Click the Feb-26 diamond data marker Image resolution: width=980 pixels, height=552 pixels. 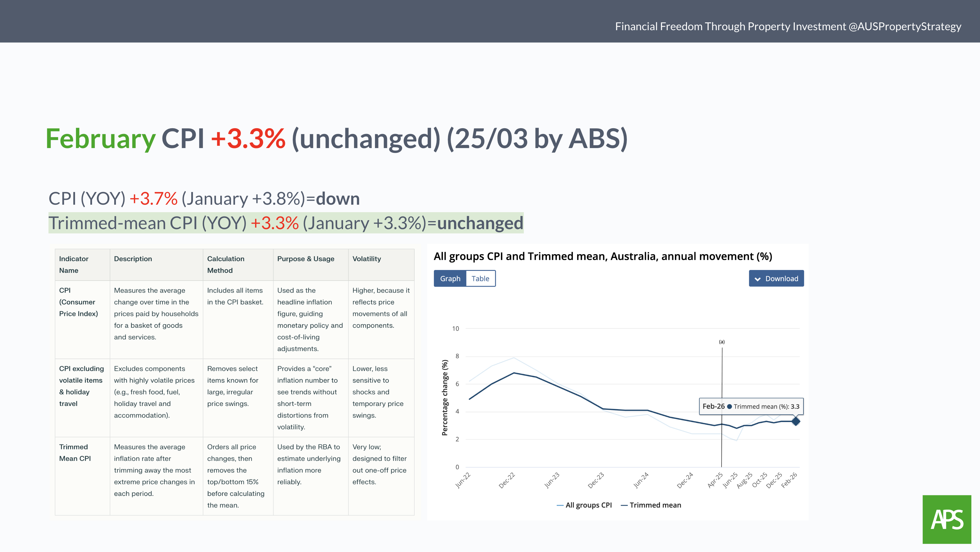[x=795, y=421]
